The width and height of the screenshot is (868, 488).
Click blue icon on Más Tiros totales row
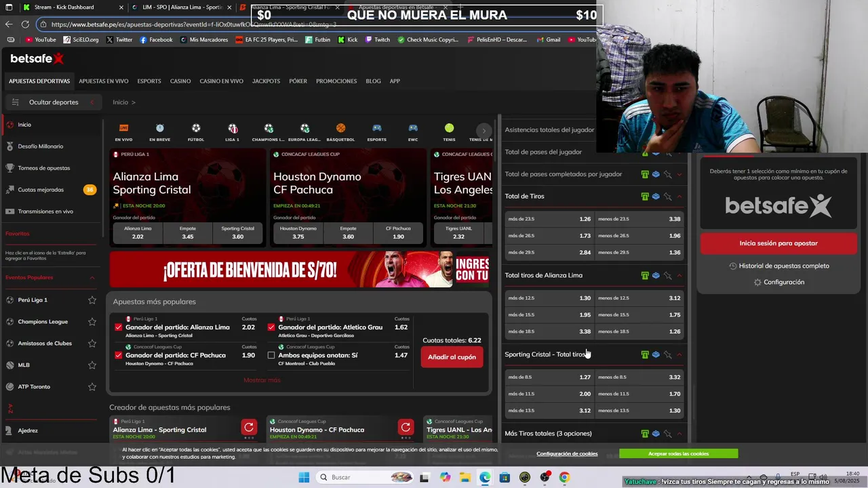click(x=656, y=434)
